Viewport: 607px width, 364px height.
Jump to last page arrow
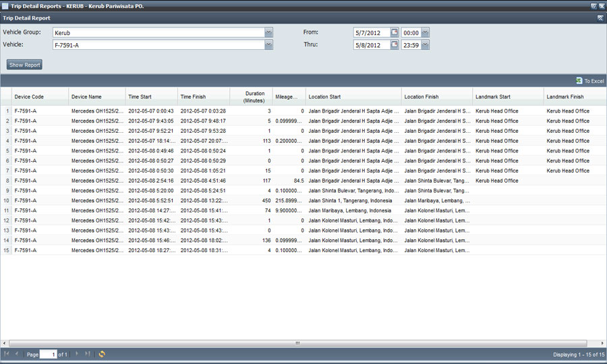click(x=88, y=354)
